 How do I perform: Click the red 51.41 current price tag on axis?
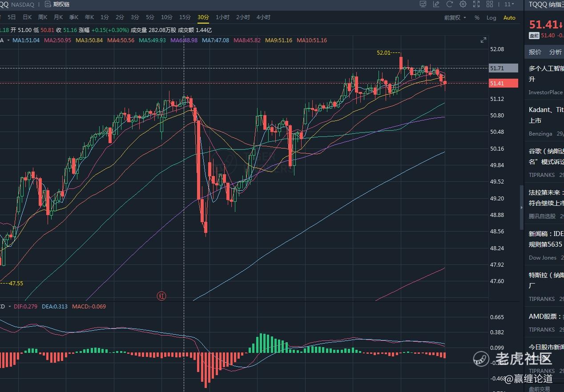pos(504,83)
